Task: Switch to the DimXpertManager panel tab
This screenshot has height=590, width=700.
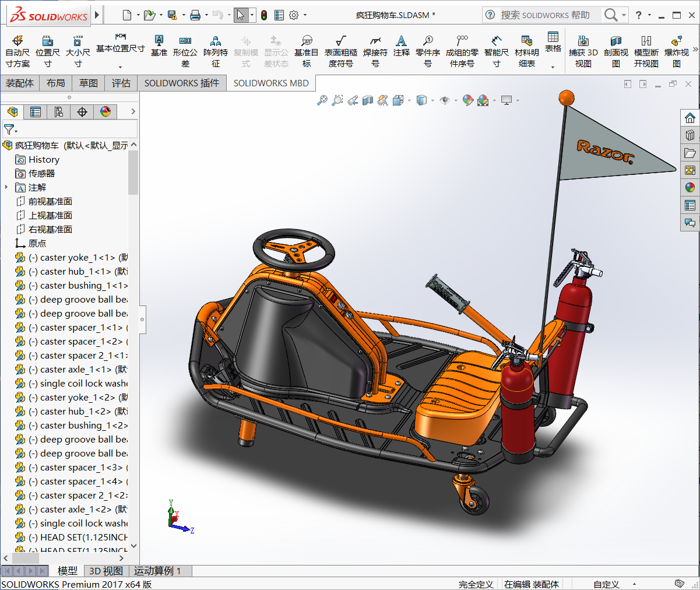Action: [82, 111]
